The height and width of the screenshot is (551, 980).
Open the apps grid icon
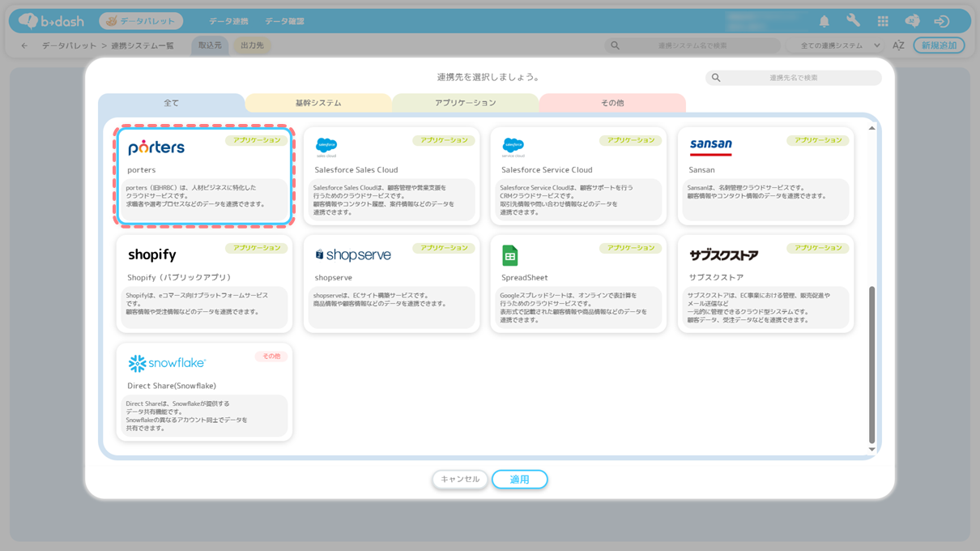pyautogui.click(x=883, y=21)
